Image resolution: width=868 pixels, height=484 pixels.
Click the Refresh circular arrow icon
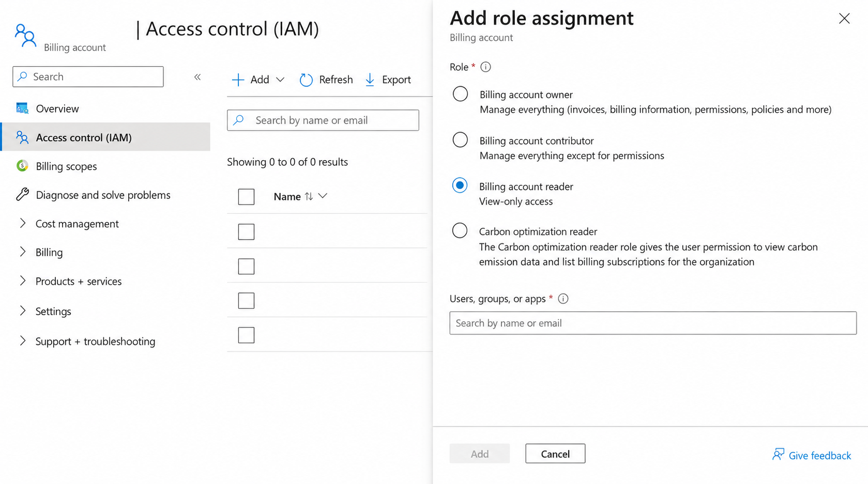click(x=306, y=80)
